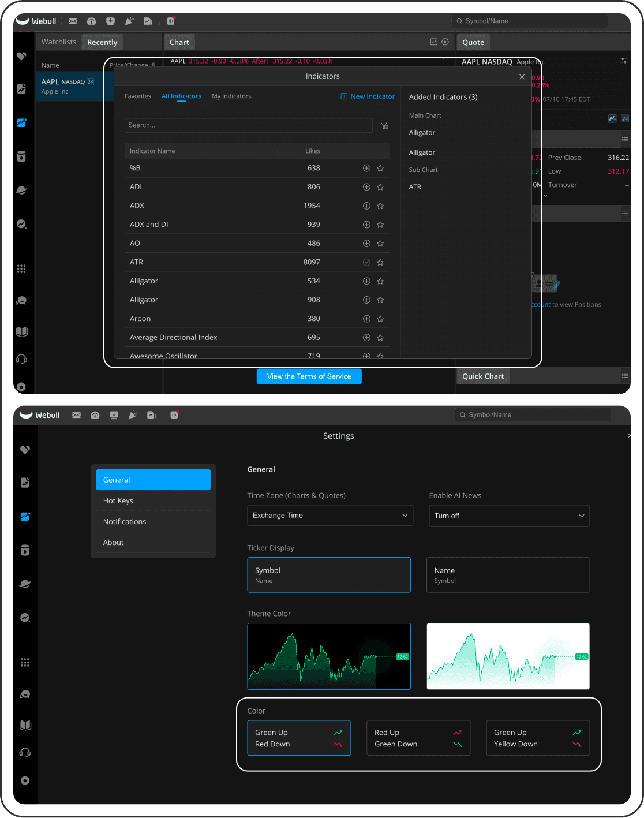Click the hexagon settings icon in the Settings window sidebar

click(25, 780)
